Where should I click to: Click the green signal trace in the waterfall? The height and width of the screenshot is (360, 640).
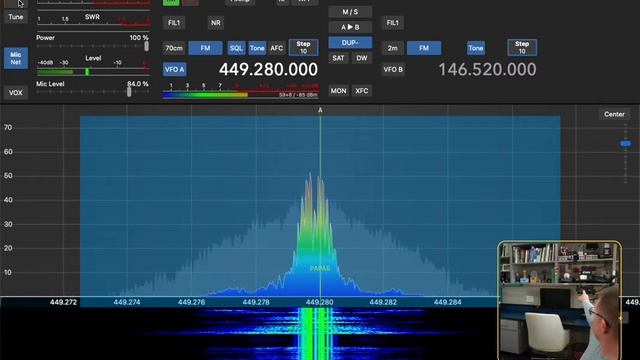[x=316, y=334]
